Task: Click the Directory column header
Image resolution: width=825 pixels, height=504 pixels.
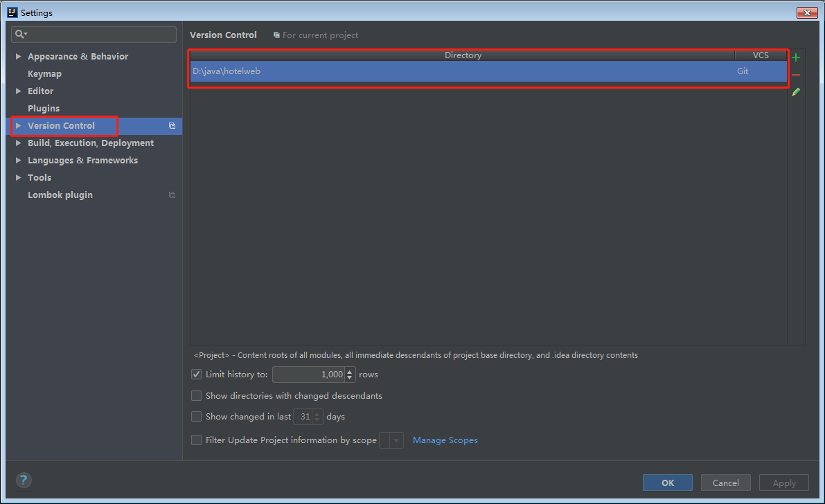Action: coord(463,55)
